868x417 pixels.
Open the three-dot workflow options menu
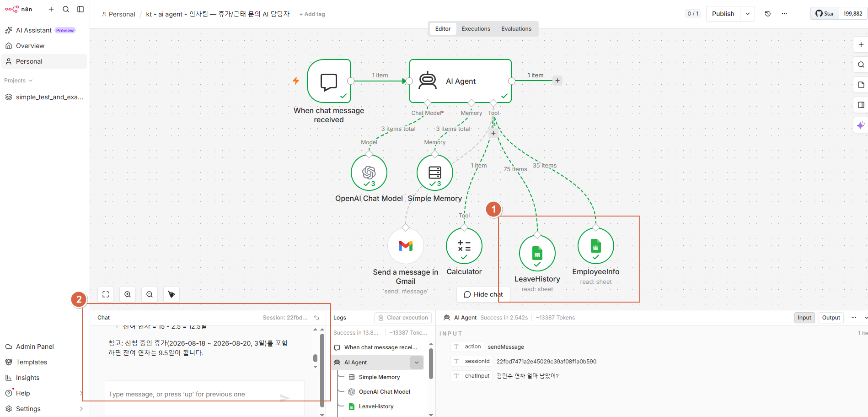pos(784,14)
